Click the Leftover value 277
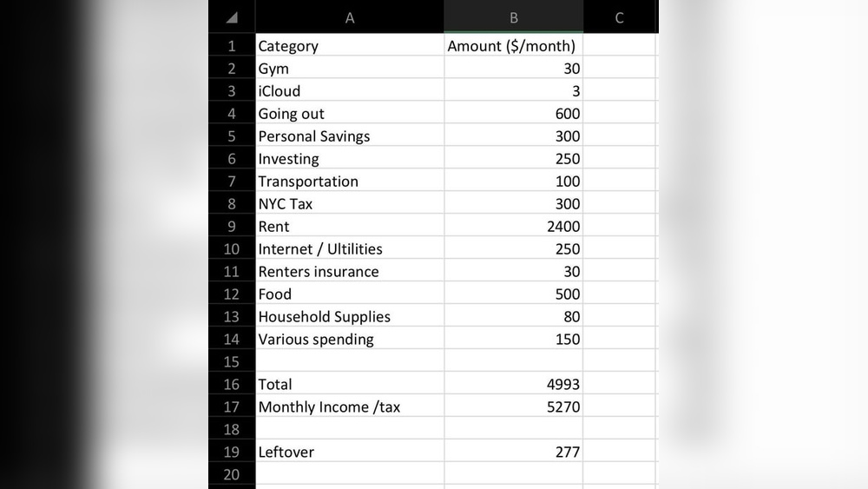868x489 pixels. [513, 453]
